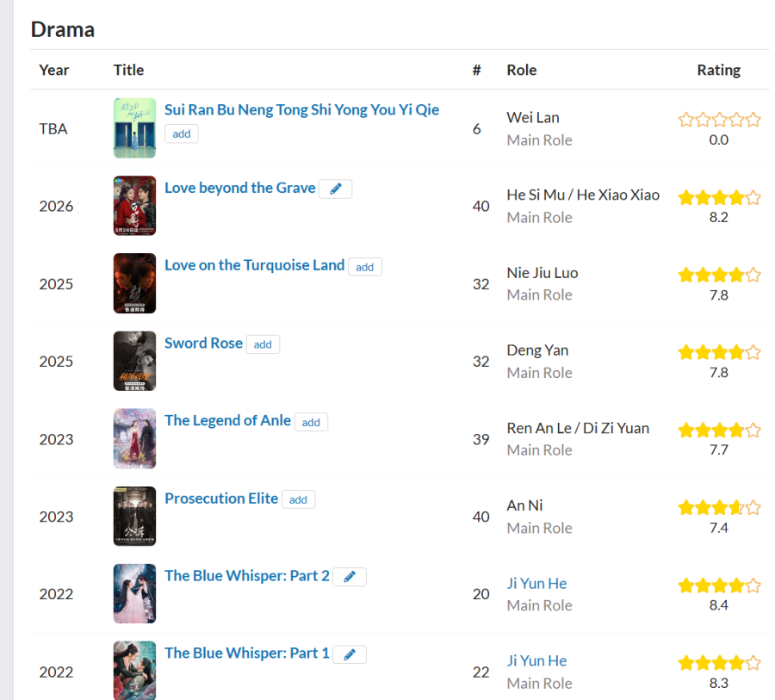Click Love on the Turquoise Land poster

point(134,283)
